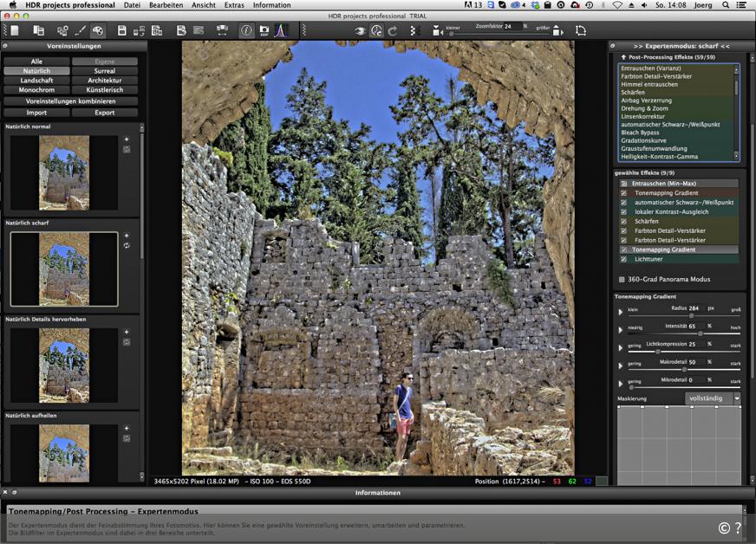Expand the Makrodetail parameter triangle
The width and height of the screenshot is (756, 544).
(621, 366)
